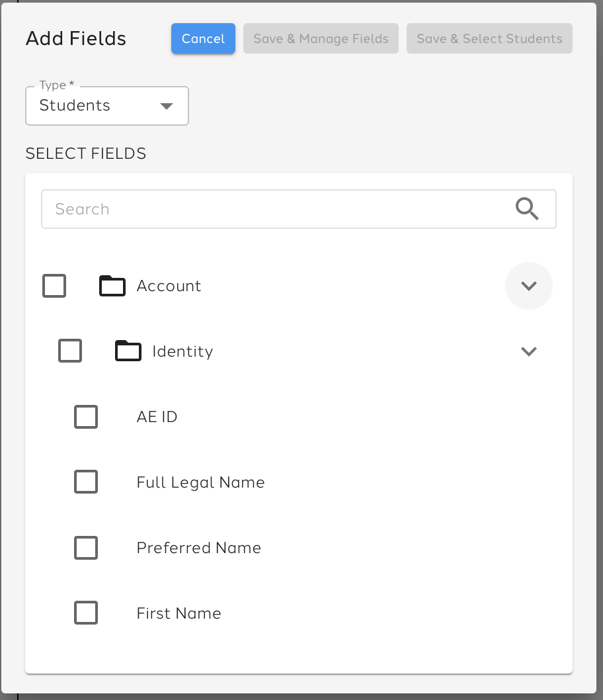Screen dimensions: 603x700
Task: Click Save & Manage Fields button
Action: pos(321,39)
